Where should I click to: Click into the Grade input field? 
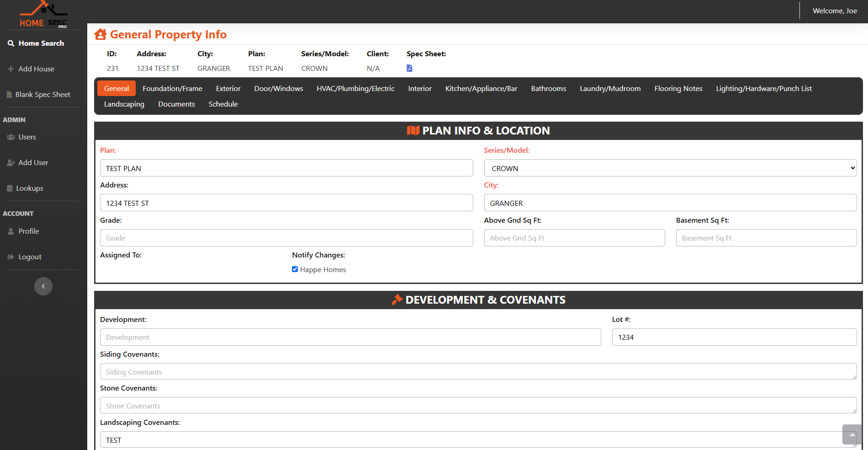coord(286,238)
